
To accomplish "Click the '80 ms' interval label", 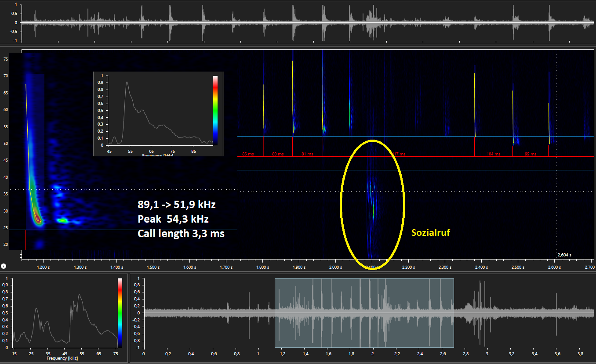I will click(277, 154).
